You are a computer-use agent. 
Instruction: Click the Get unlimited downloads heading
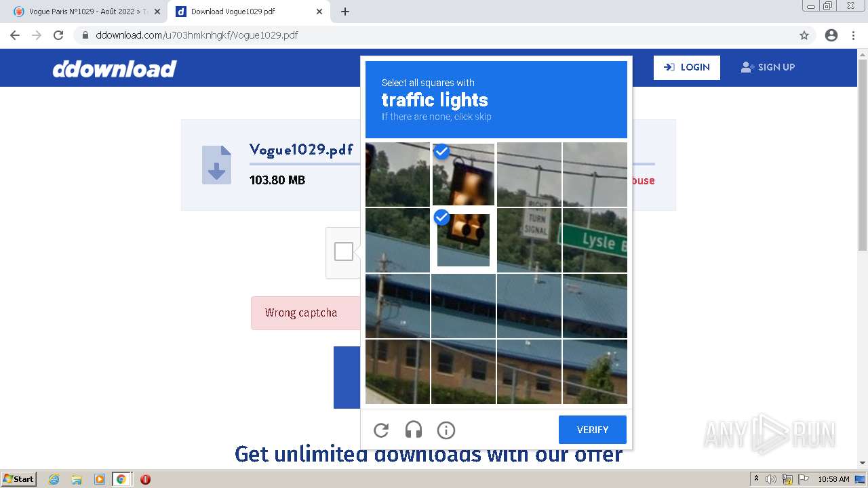(x=429, y=453)
